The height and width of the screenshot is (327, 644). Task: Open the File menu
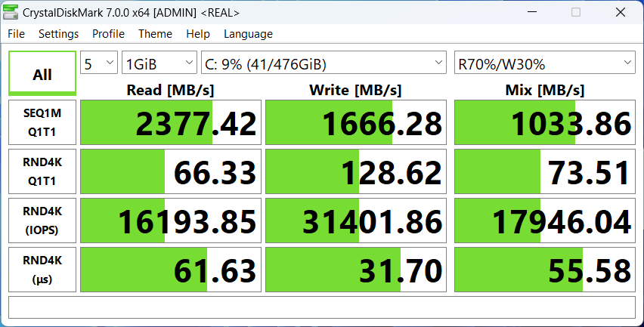pos(16,34)
